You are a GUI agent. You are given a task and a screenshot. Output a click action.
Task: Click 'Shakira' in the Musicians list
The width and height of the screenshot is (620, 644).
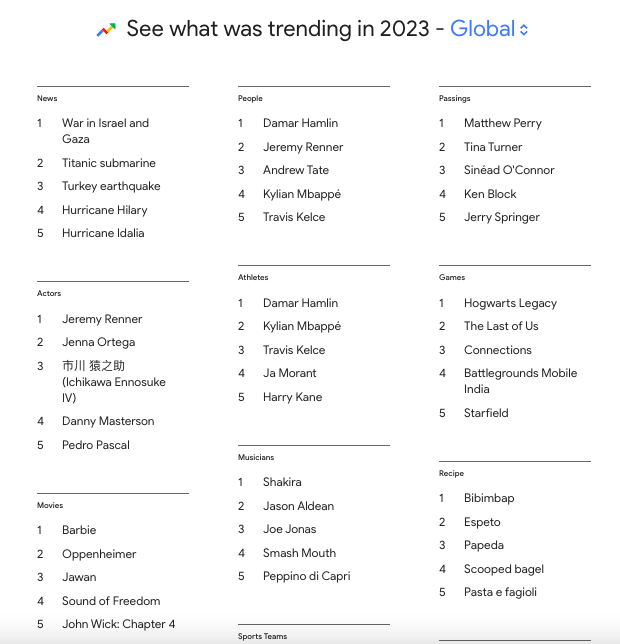(x=282, y=482)
